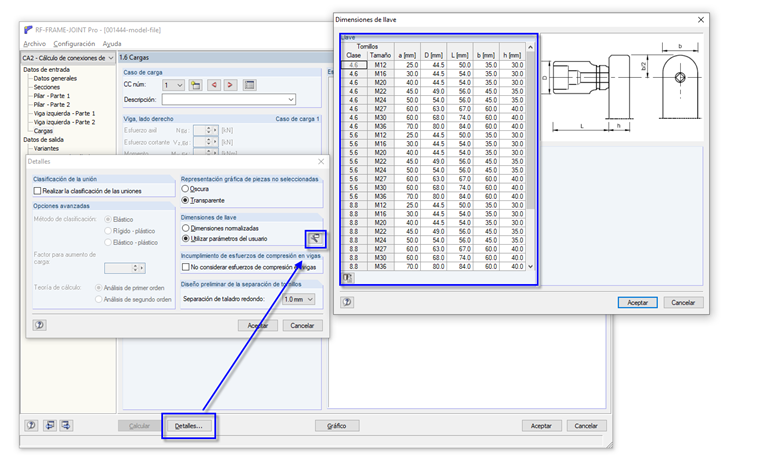Viewport: 760px width, 456px height.
Task: Click the Tamaño column header
Action: [380, 55]
